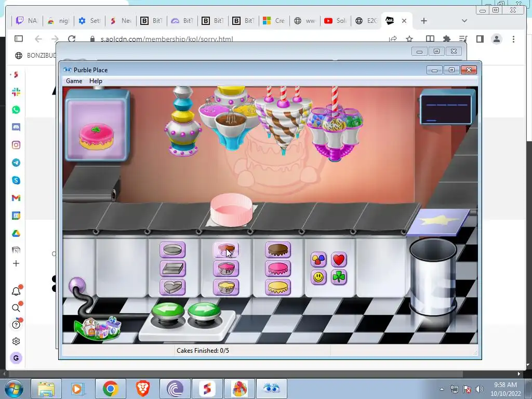Click the search icon in browser sidebar
The image size is (532, 399).
click(x=16, y=308)
